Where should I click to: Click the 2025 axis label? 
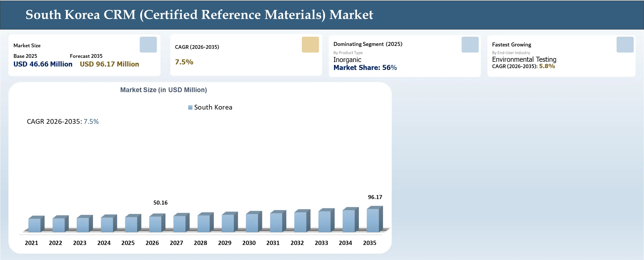click(x=128, y=243)
